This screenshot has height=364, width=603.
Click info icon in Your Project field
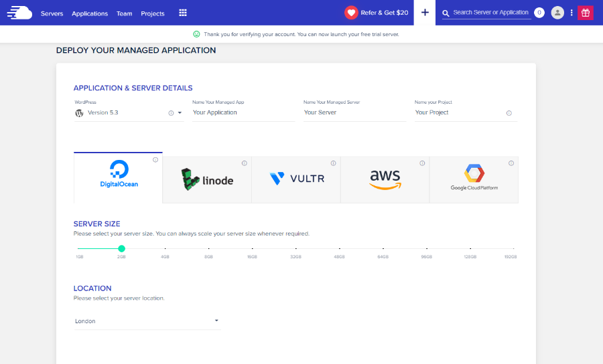point(509,113)
